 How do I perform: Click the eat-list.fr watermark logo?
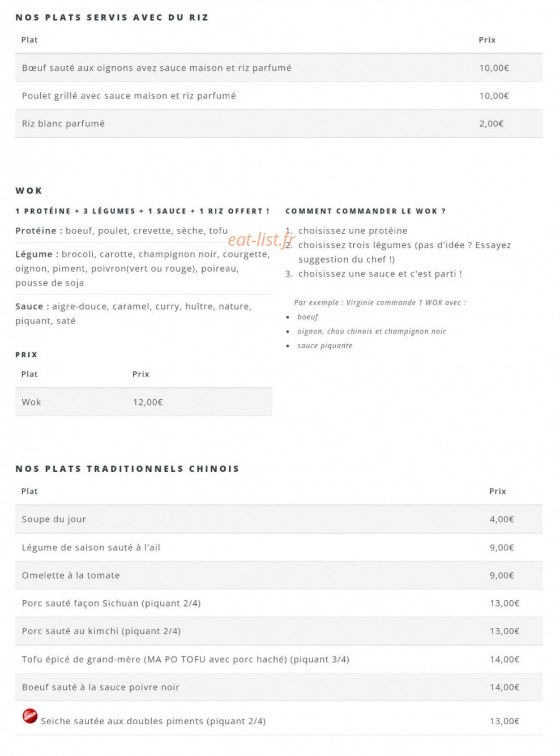pyautogui.click(x=262, y=240)
